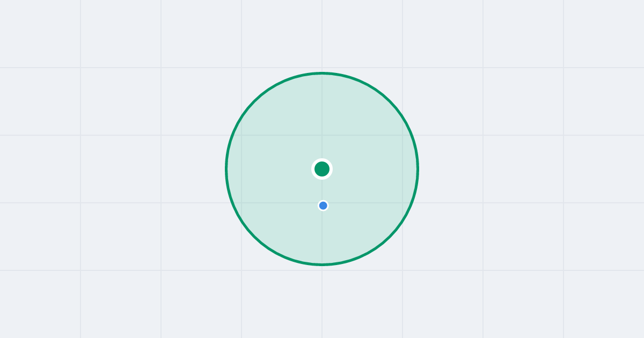
Task: Click the empty grid background above the circle
Action: (322, 35)
